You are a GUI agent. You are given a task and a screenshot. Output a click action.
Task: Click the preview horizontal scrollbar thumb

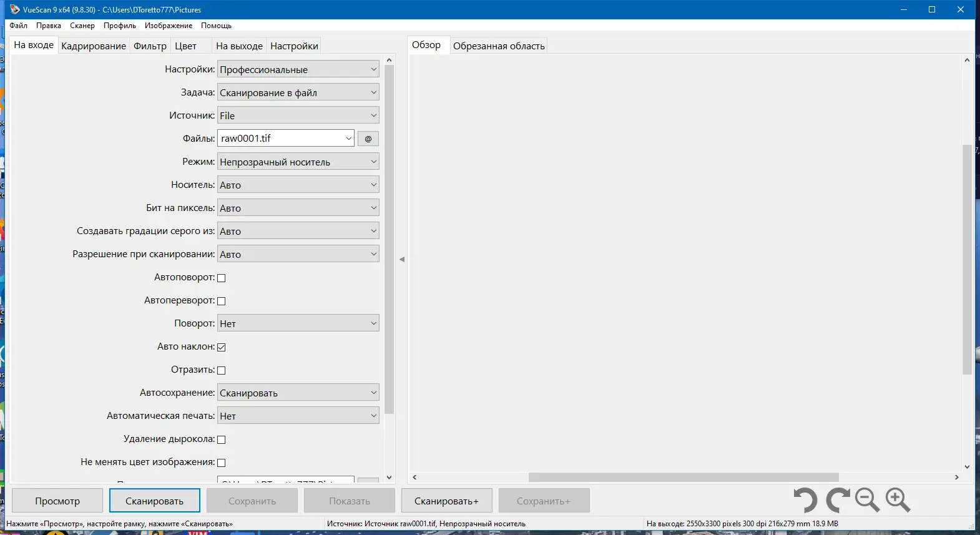[684, 477]
